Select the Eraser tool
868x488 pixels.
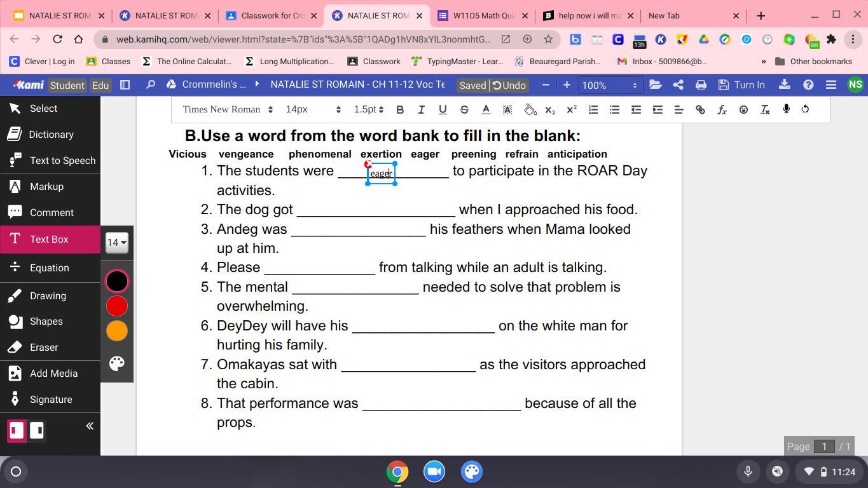[50, 348]
